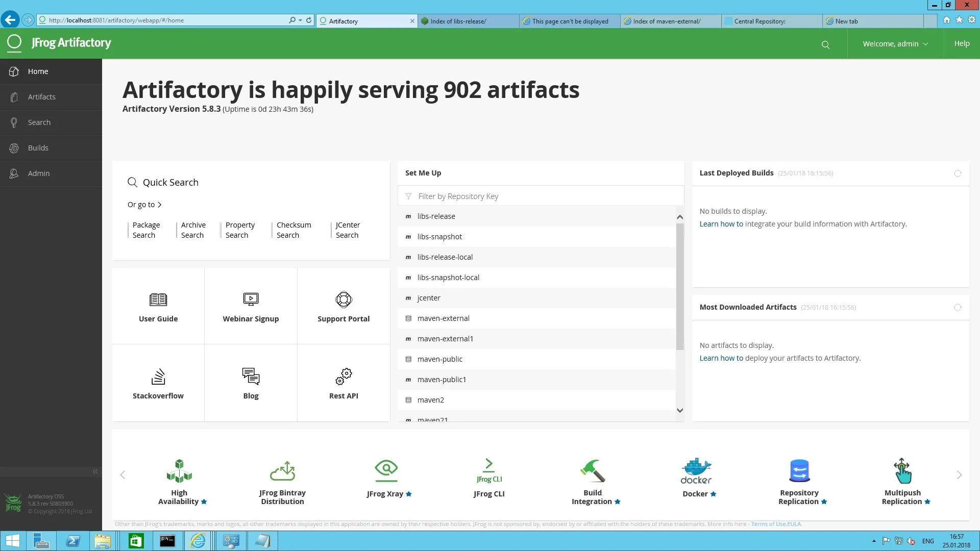Refresh the Last Deployed Builds panel
The height and width of the screenshot is (551, 980).
(x=958, y=173)
